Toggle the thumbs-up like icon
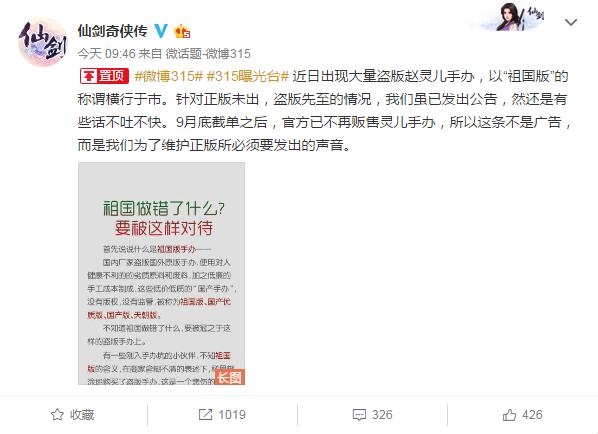 (509, 415)
